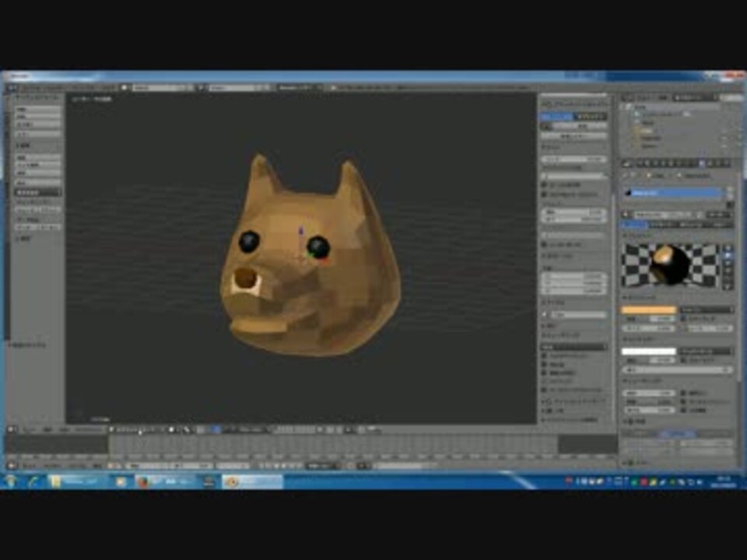Toggle Textured Solid checkbox under Shading
The height and width of the screenshot is (560, 747).
[x=545, y=355]
